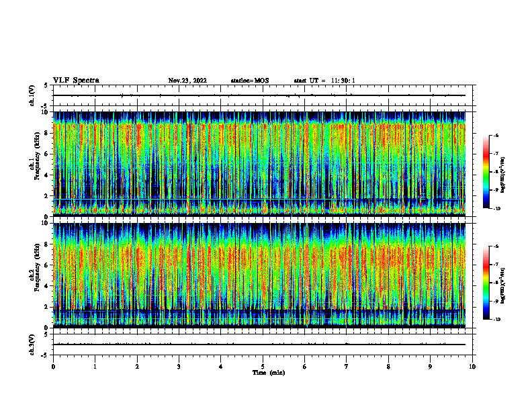Screen dimensions: 532x411
Task: Select the 'Time (min)' axis title
Action: point(269,373)
